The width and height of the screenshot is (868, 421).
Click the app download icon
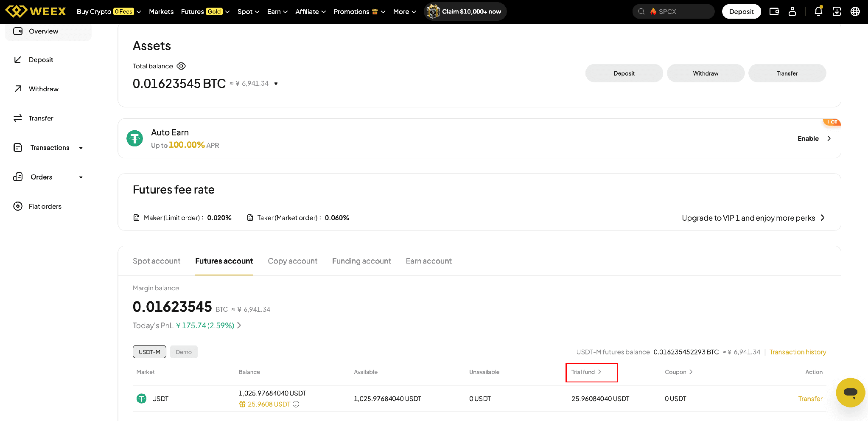837,11
